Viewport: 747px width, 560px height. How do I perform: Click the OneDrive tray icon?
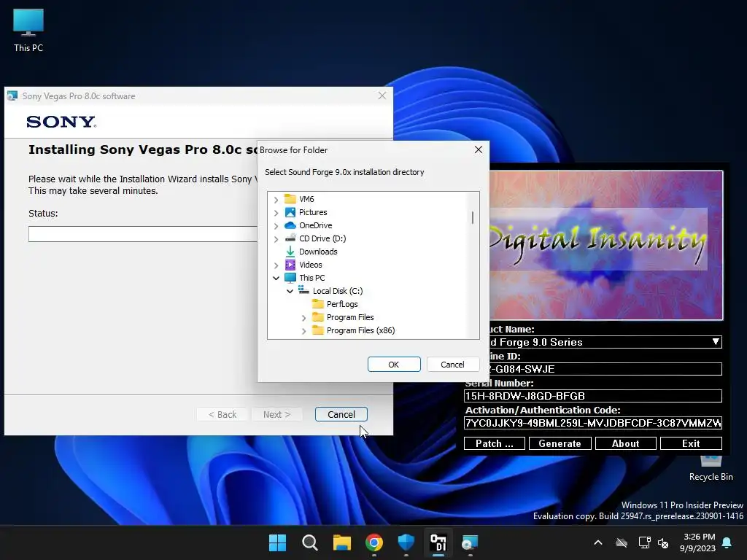click(622, 542)
